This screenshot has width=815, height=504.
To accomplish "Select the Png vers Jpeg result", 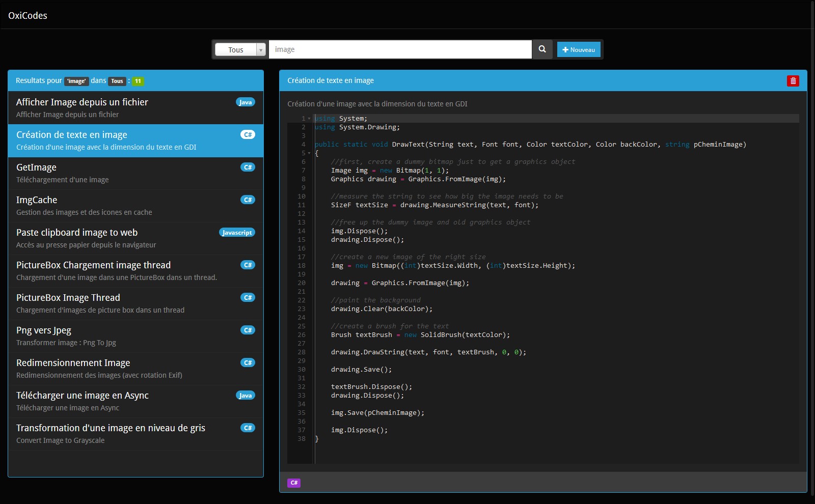I will (x=135, y=336).
